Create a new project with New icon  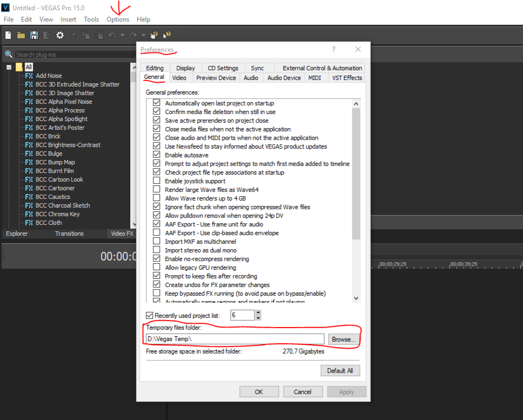pyautogui.click(x=8, y=35)
